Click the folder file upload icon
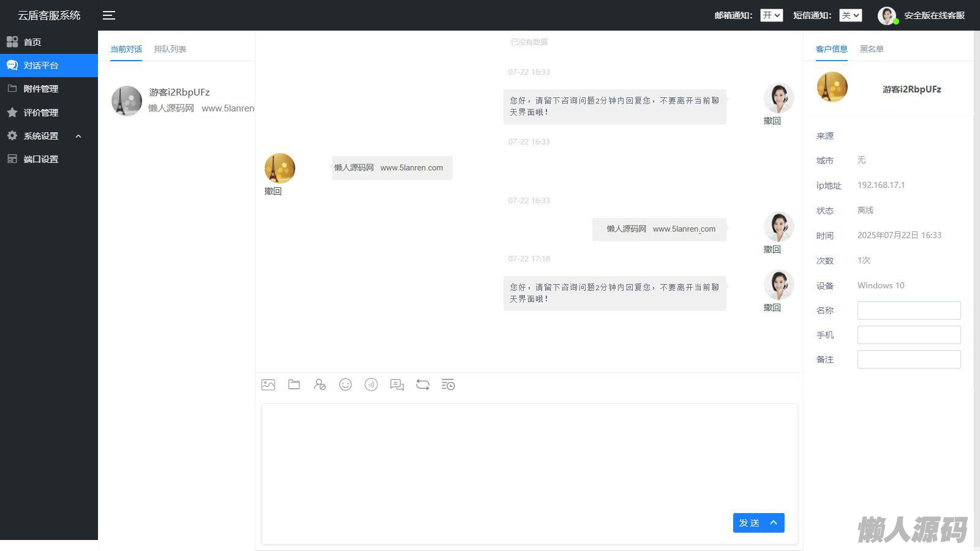Image resolution: width=980 pixels, height=551 pixels. tap(294, 384)
